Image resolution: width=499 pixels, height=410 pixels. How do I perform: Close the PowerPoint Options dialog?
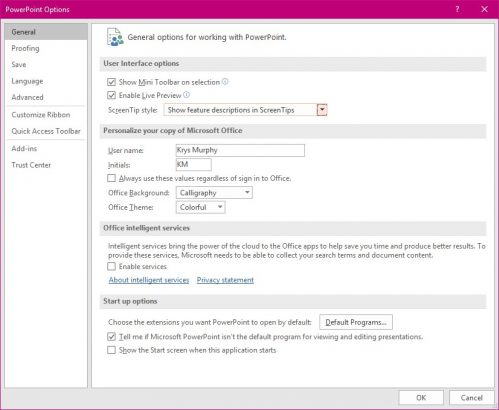[x=484, y=9]
